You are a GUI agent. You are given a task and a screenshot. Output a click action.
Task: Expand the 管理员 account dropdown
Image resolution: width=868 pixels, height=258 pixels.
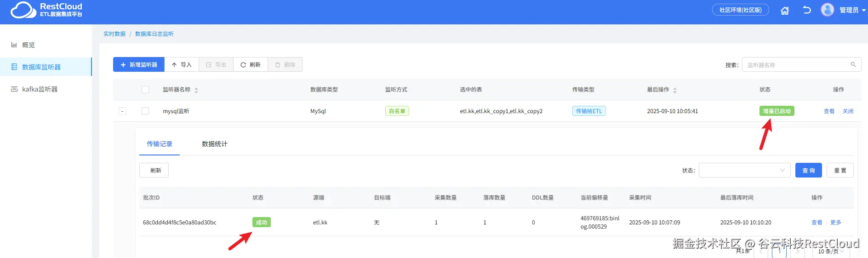[x=853, y=10]
